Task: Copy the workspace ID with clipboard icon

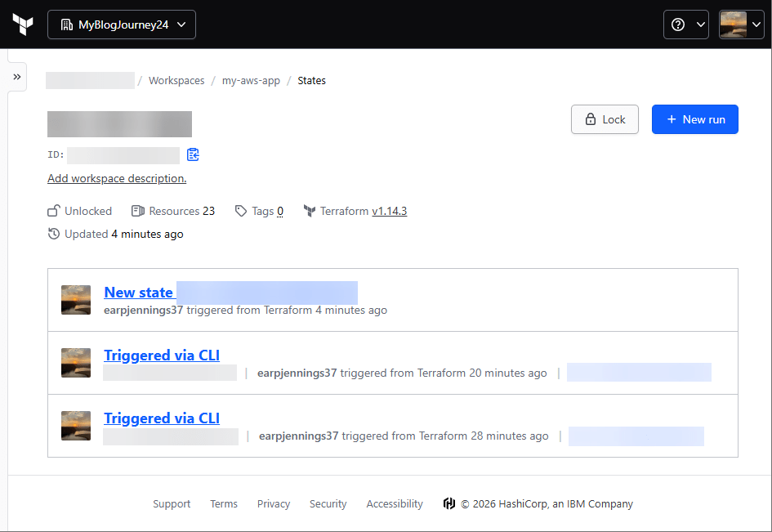Action: pos(193,154)
